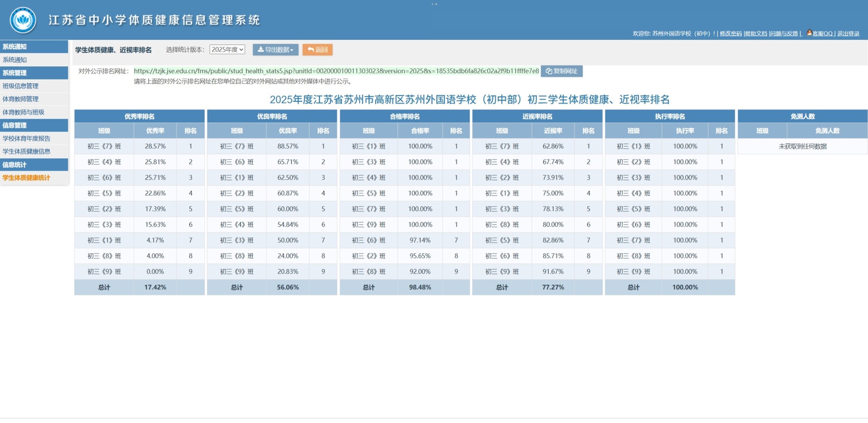Click the 退出登录 logout link

pyautogui.click(x=848, y=33)
